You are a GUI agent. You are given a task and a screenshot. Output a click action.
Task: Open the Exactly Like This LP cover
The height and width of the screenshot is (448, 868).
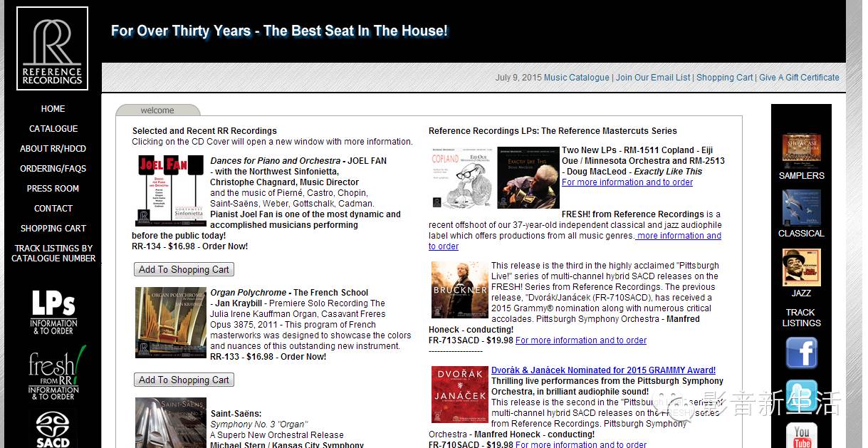528,177
